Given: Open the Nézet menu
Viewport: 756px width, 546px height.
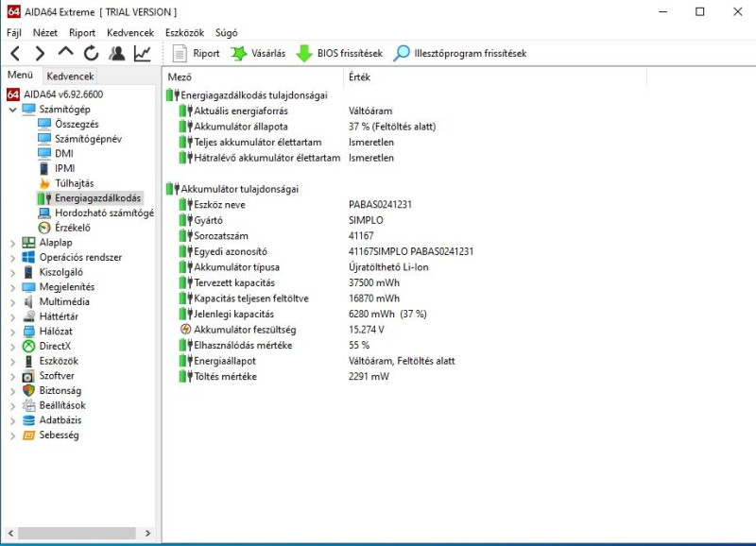Looking at the screenshot, I should [x=44, y=33].
